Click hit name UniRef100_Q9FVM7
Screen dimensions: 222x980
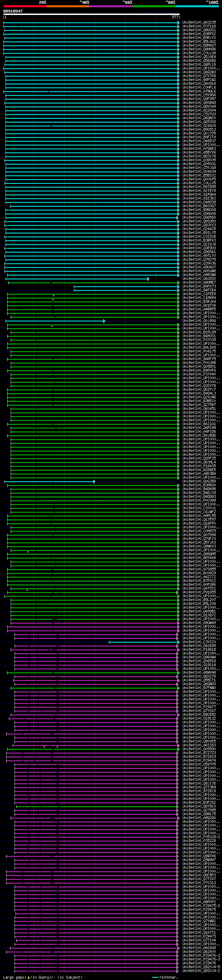click(x=199, y=99)
